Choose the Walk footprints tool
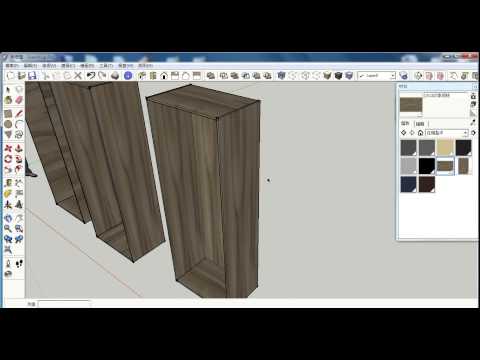 pyautogui.click(x=19, y=264)
